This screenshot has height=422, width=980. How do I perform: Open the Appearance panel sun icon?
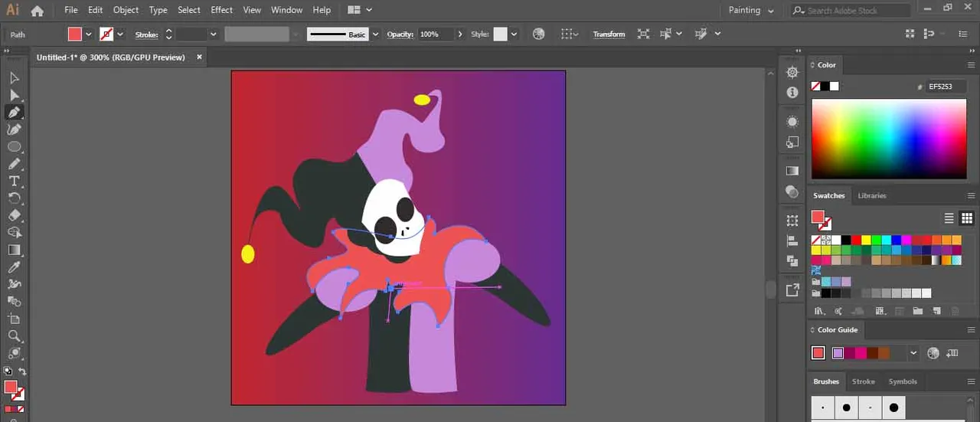(x=792, y=122)
